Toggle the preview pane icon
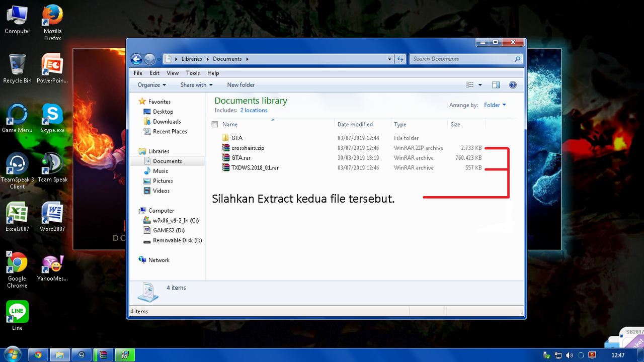 point(496,85)
